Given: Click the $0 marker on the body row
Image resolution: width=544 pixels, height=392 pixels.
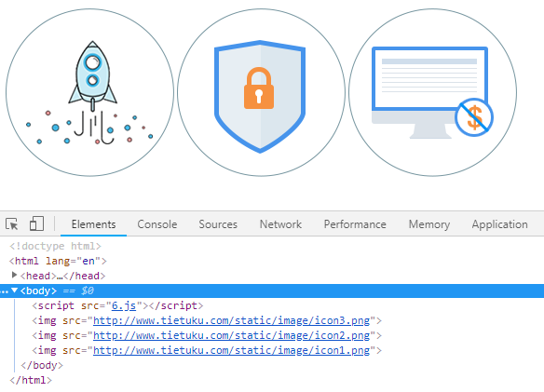Looking at the screenshot, I should pos(88,291).
